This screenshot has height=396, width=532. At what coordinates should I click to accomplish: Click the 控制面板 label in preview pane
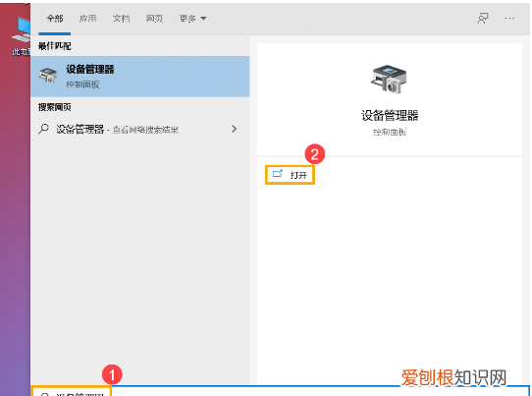(x=390, y=132)
